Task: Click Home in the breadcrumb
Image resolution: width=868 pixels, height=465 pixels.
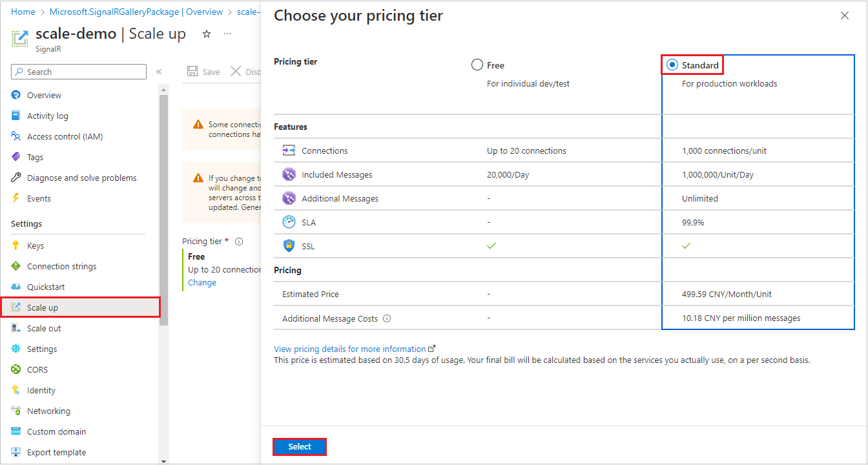Action: tap(23, 12)
